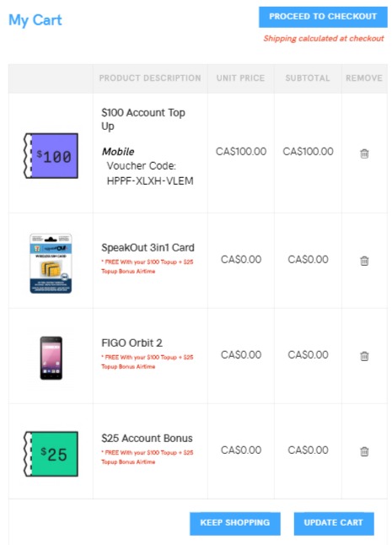Click the Product Description column header
The width and height of the screenshot is (392, 545).
point(150,78)
